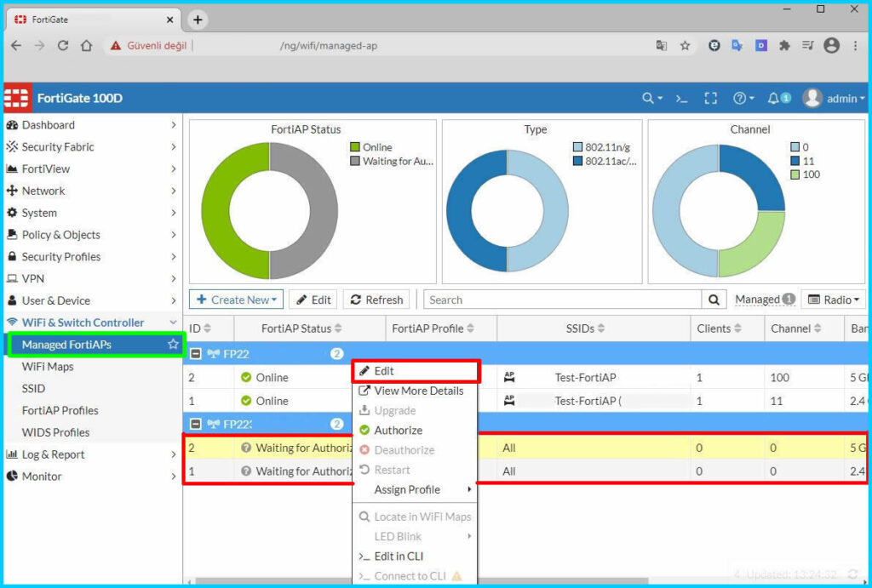872x588 pixels.
Task: Bookmark this page with the star icon
Action: [685, 46]
